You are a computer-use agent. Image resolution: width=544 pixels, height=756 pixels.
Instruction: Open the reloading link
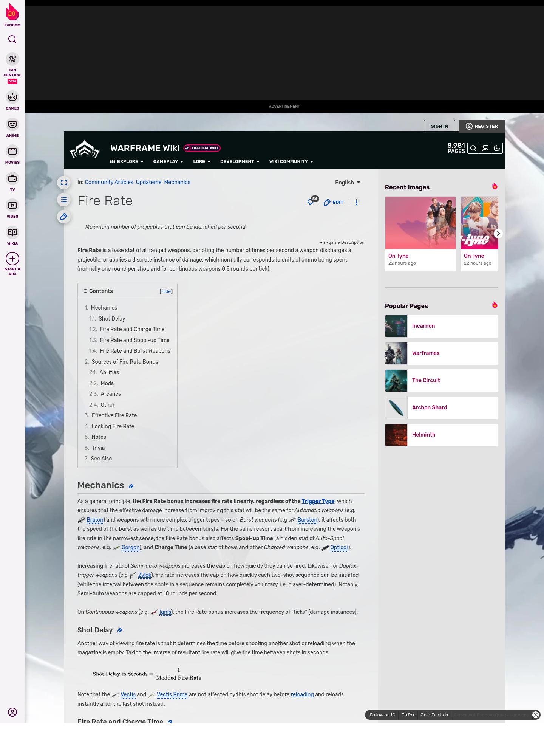tap(302, 694)
